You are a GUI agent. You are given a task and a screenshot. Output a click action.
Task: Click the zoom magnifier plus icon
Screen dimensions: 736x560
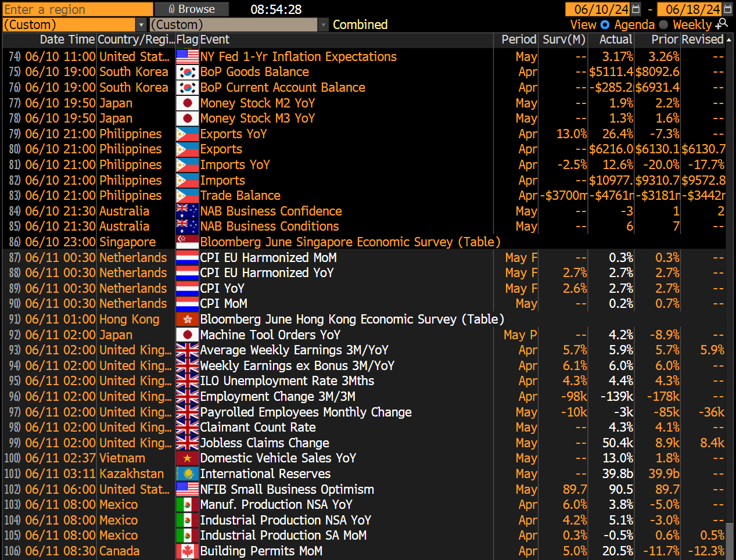722,24
